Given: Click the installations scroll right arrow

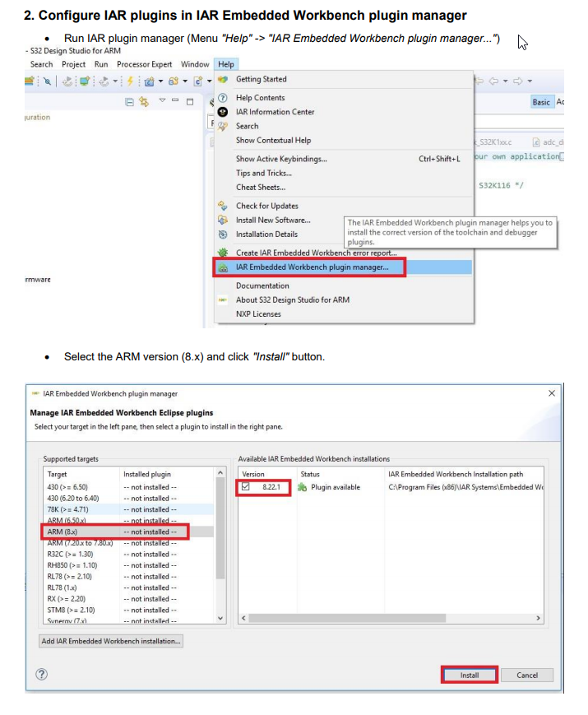Looking at the screenshot, I should tap(539, 618).
